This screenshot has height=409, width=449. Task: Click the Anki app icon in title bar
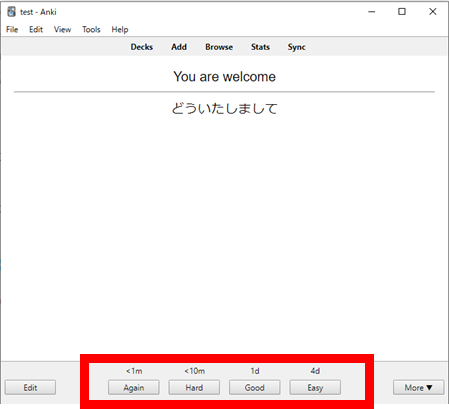click(11, 12)
